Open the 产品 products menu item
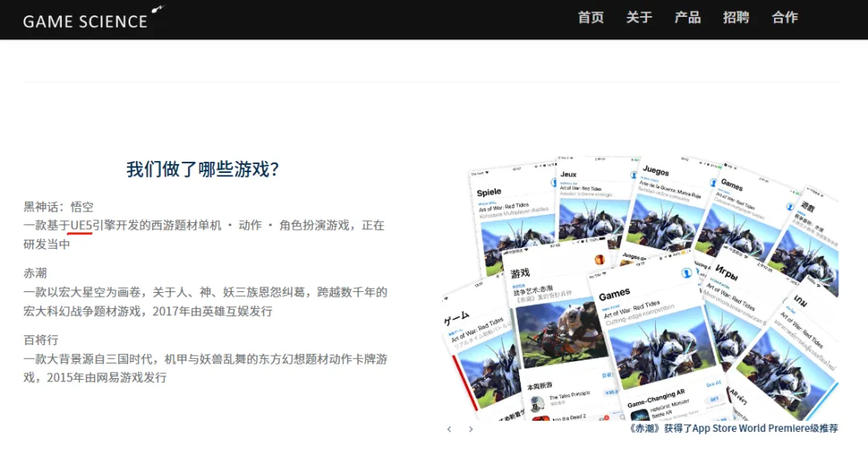Viewport: 868px width, 473px height. click(x=687, y=18)
